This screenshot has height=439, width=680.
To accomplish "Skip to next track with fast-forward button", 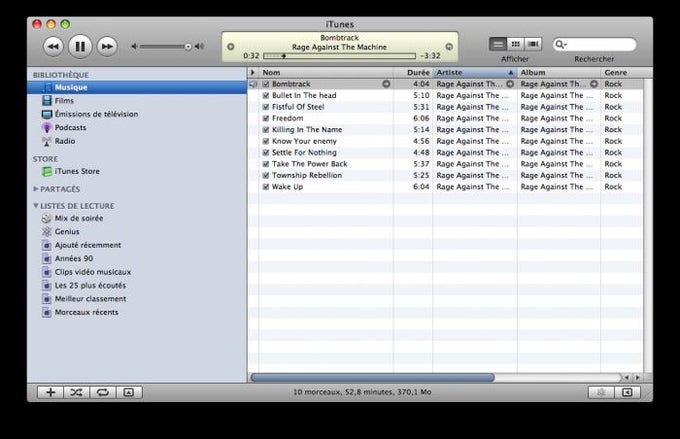I will [107, 46].
